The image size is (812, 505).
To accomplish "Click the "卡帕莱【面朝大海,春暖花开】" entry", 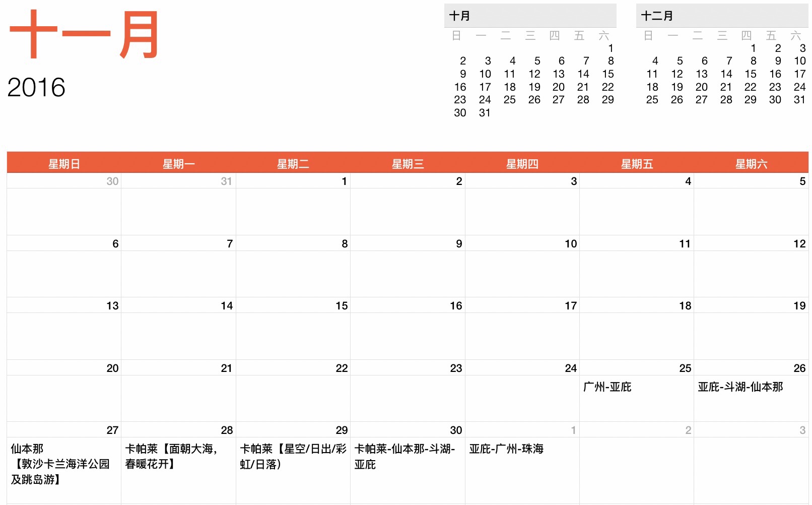I will click(171, 456).
